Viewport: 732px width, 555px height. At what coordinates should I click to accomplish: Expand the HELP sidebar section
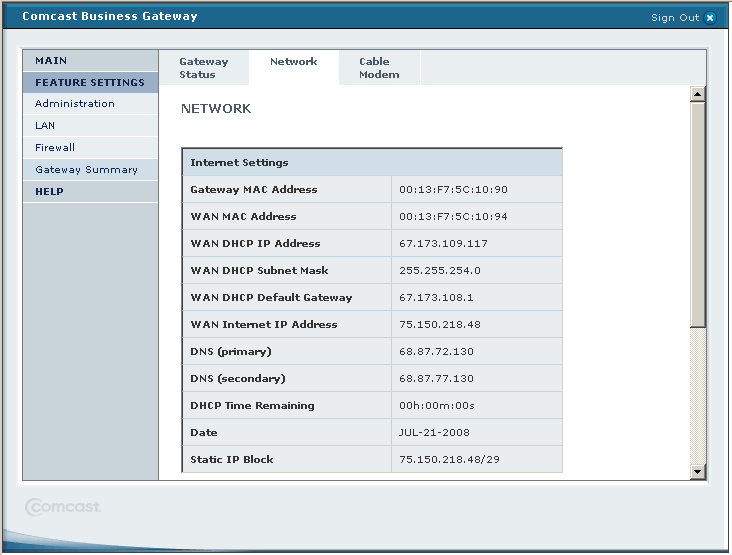tap(49, 192)
